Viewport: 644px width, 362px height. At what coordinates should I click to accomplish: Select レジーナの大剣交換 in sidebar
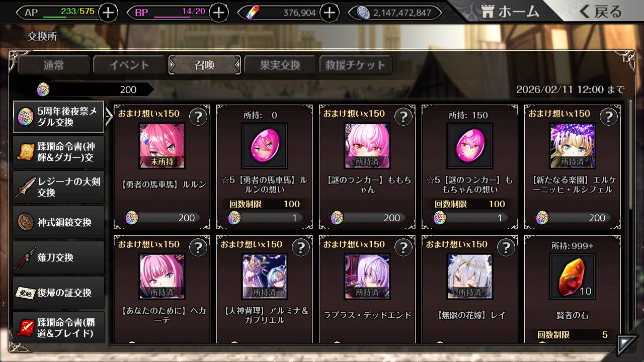tap(59, 187)
